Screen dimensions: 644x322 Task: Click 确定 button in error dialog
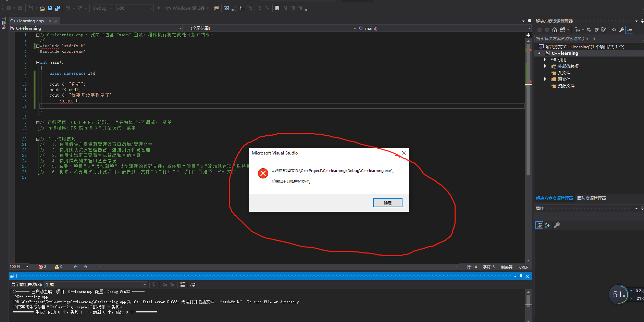387,203
